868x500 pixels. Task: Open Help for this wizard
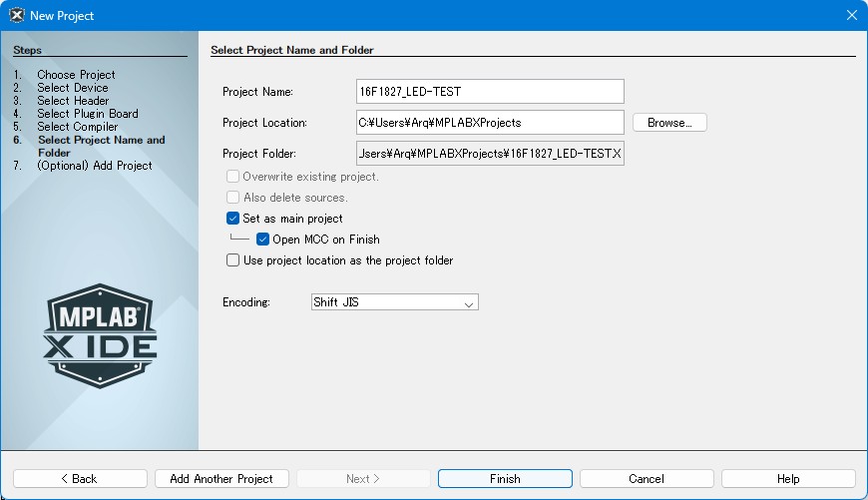pyautogui.click(x=788, y=479)
